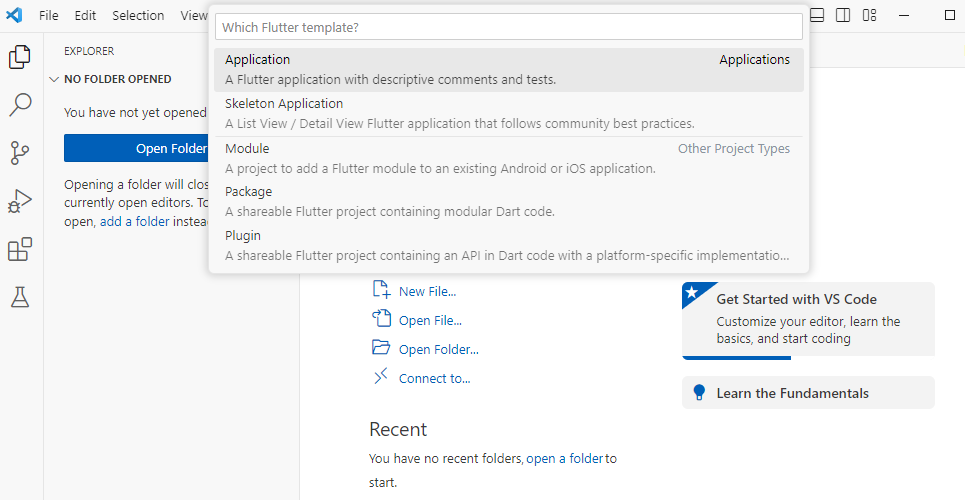Viewport: 965px width, 500px height.
Task: Open the Search view in activity bar
Action: point(20,105)
